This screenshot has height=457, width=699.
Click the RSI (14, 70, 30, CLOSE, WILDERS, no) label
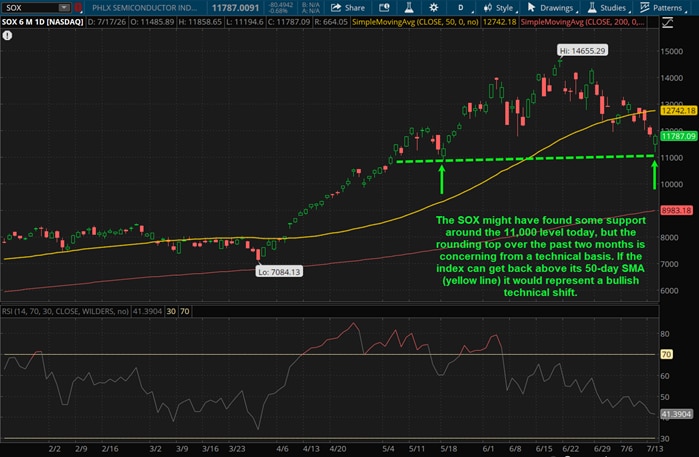65,311
